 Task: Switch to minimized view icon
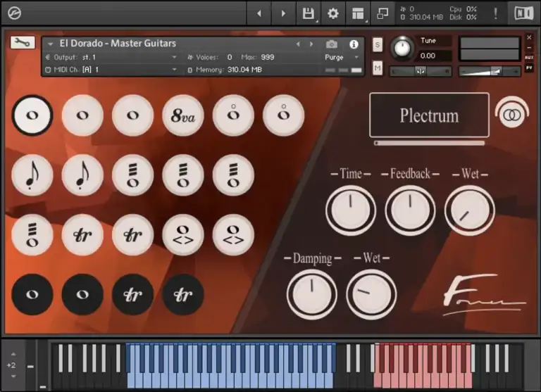[383, 13]
